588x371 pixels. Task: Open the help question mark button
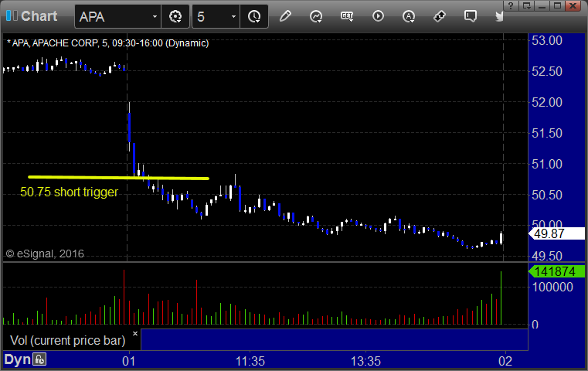(x=511, y=5)
